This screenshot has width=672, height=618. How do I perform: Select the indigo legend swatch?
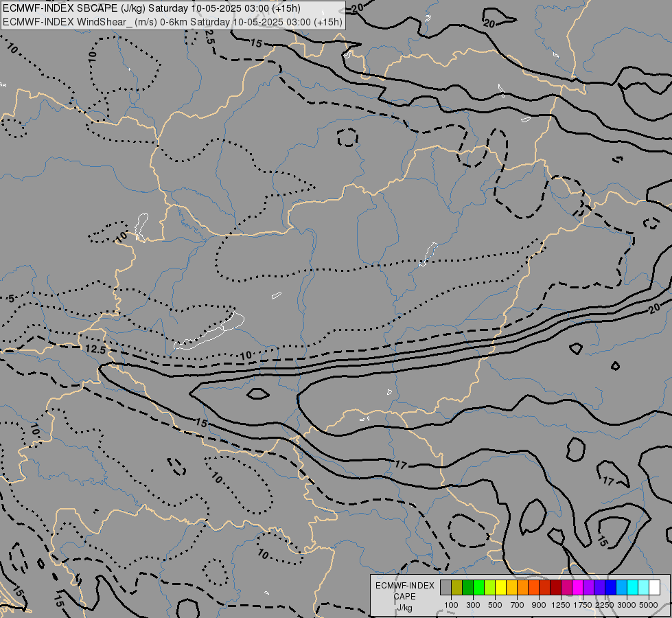pyautogui.click(x=599, y=588)
